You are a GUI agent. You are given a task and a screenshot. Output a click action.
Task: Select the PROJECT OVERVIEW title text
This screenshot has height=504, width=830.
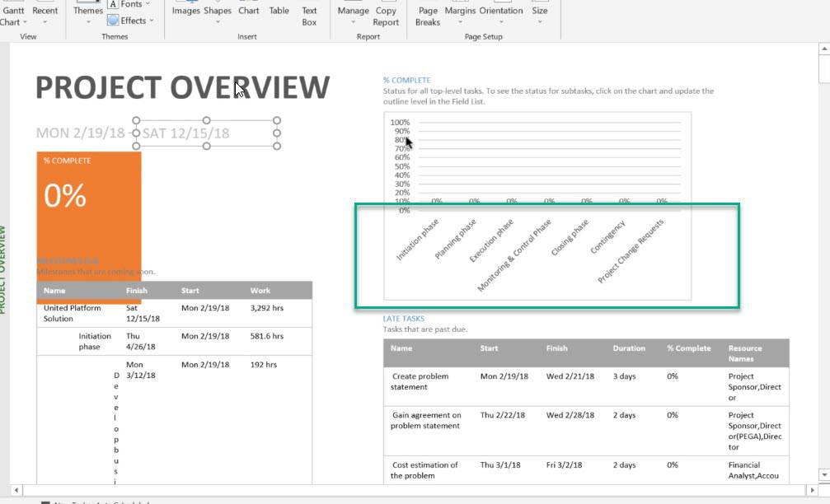[183, 87]
